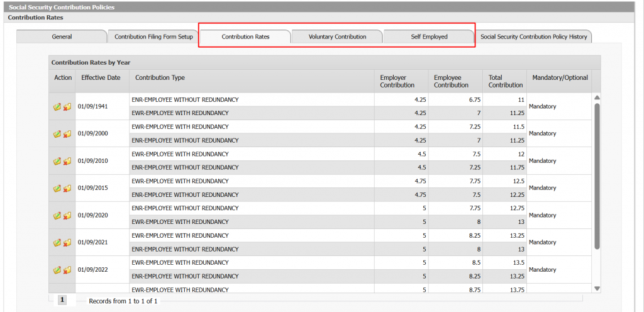
Task: Click the Contribution Rates by Year heading
Action: (x=91, y=62)
